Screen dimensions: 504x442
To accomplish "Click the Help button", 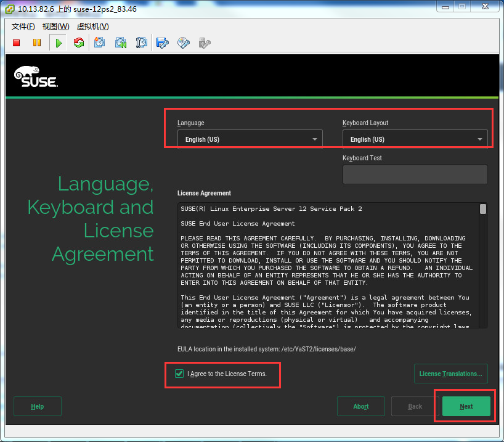I will point(38,406).
